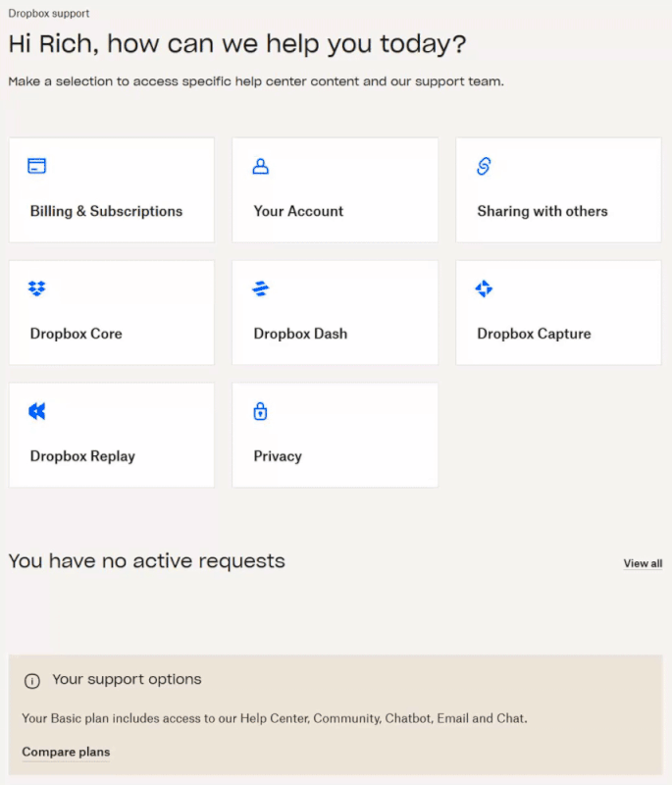Select the Your Account label
Viewport: 672px width, 785px height.
(298, 211)
